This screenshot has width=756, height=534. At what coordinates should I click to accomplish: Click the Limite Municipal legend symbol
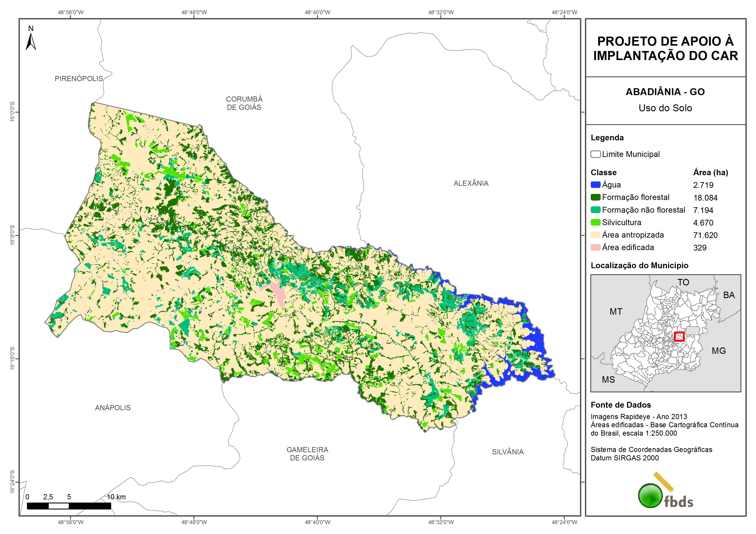(x=595, y=154)
